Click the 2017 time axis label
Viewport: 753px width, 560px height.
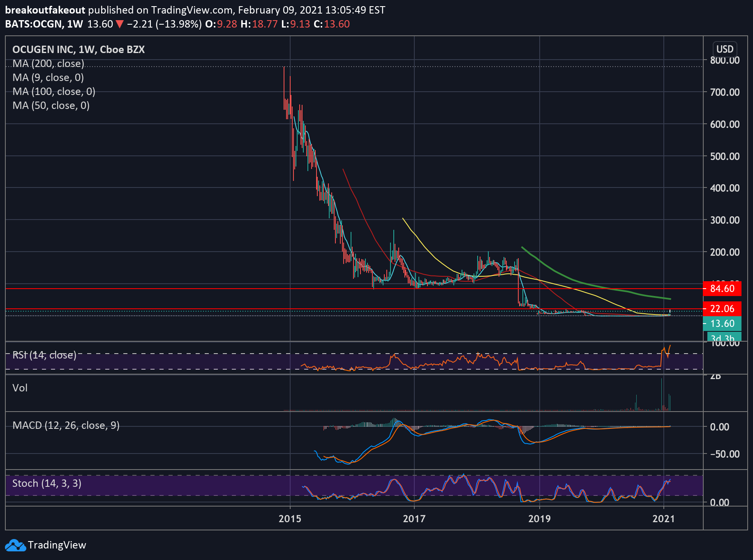click(414, 518)
